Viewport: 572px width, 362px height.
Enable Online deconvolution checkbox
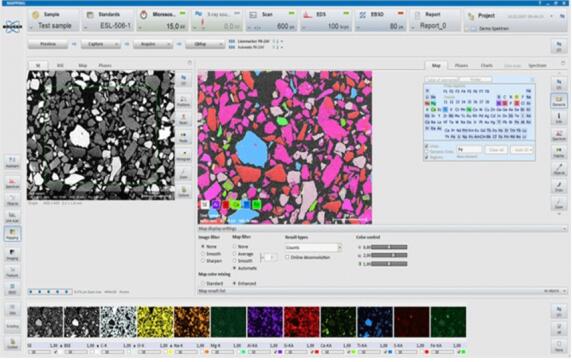pyautogui.click(x=287, y=257)
